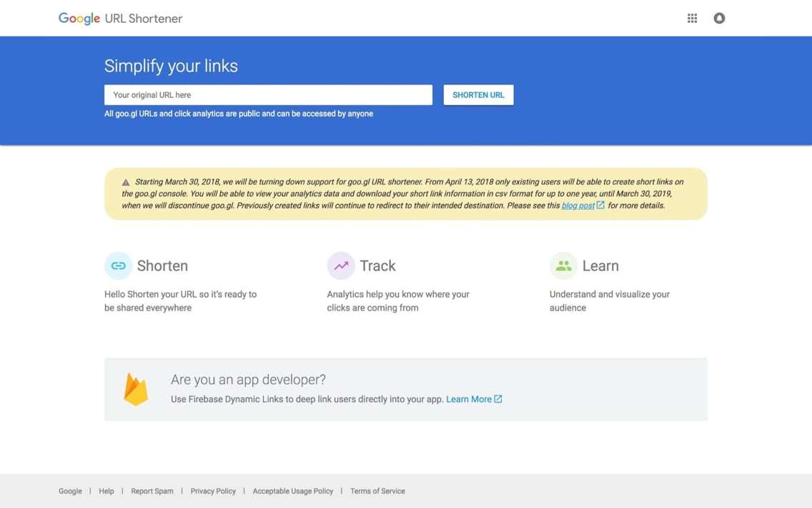Open the Help footer link
The image size is (812, 508).
click(106, 491)
